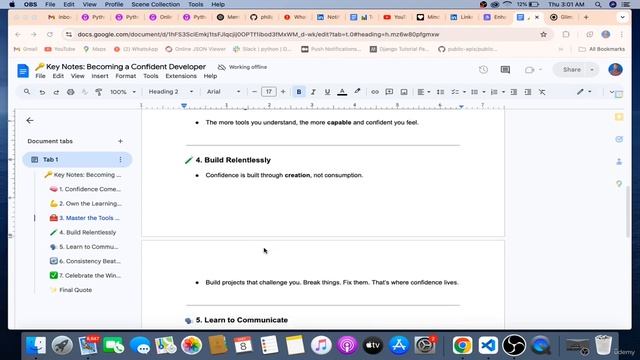Open All Bookmarks folder
The image size is (640, 360).
602,49
